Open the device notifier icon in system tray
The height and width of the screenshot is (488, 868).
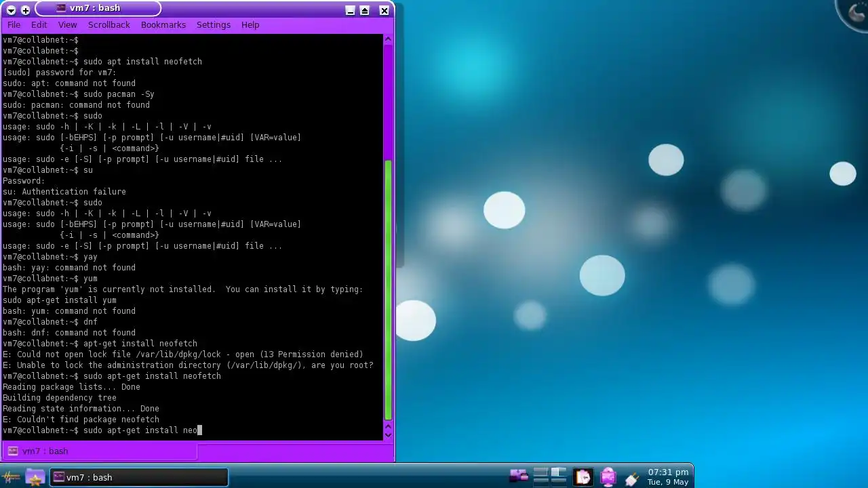519,476
